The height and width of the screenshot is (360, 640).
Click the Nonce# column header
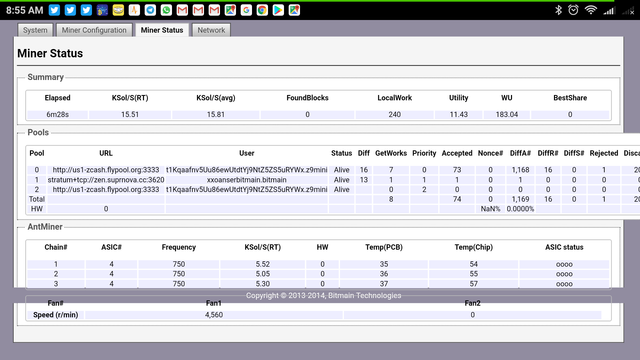coord(490,153)
